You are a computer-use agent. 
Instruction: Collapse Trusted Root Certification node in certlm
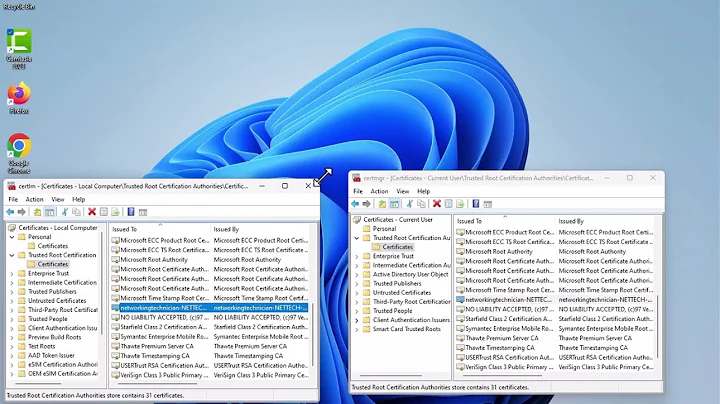tap(12, 255)
